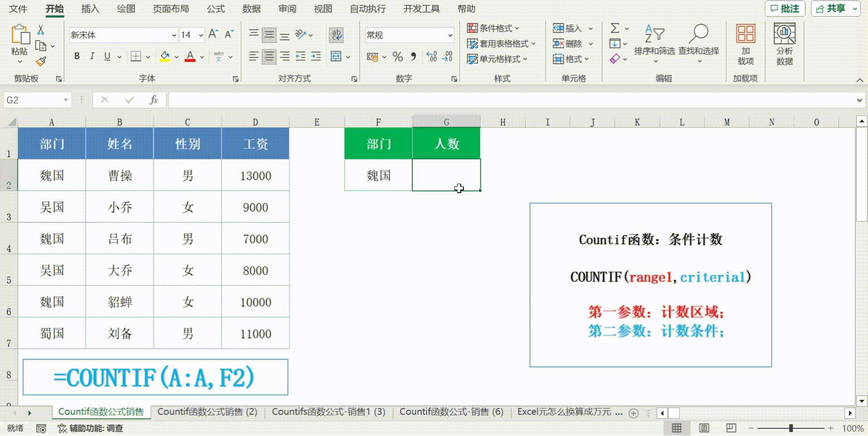The image size is (868, 436).
Task: Click the zoom slider handle
Action: coord(791,428)
